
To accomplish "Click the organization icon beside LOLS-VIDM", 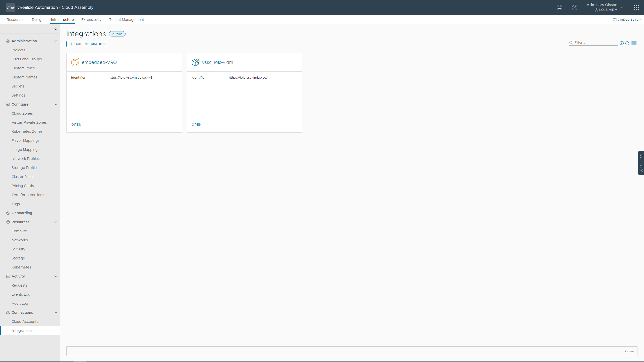I will [x=596, y=10].
